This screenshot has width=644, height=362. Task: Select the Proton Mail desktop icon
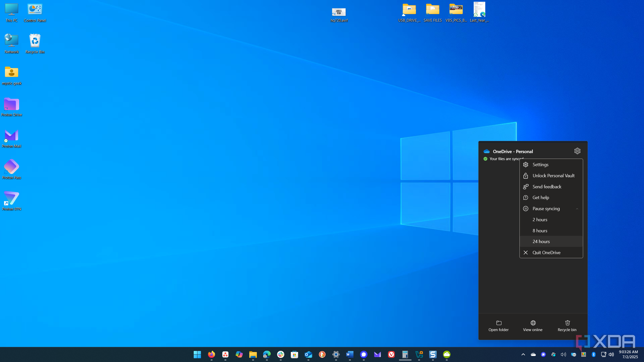[x=12, y=138]
